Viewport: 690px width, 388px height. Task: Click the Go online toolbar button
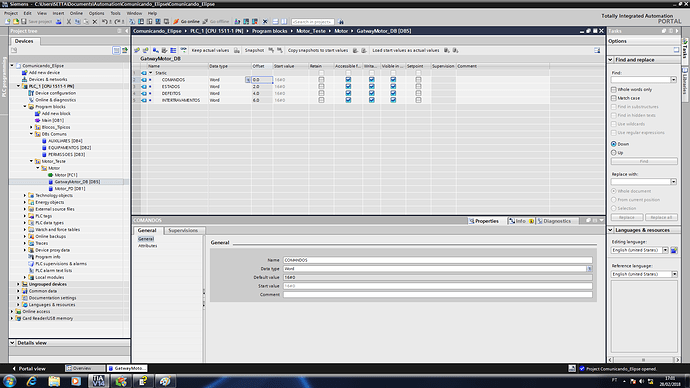187,21
